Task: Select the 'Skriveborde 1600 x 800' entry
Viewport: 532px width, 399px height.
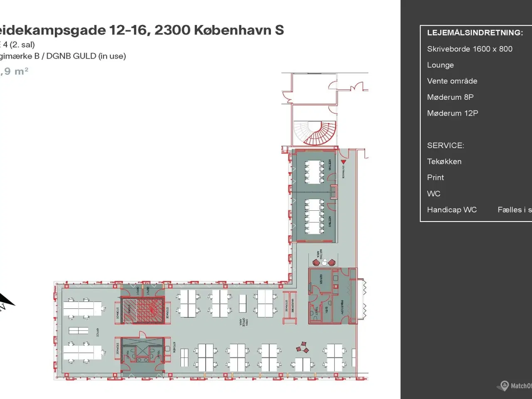Action: (470, 49)
